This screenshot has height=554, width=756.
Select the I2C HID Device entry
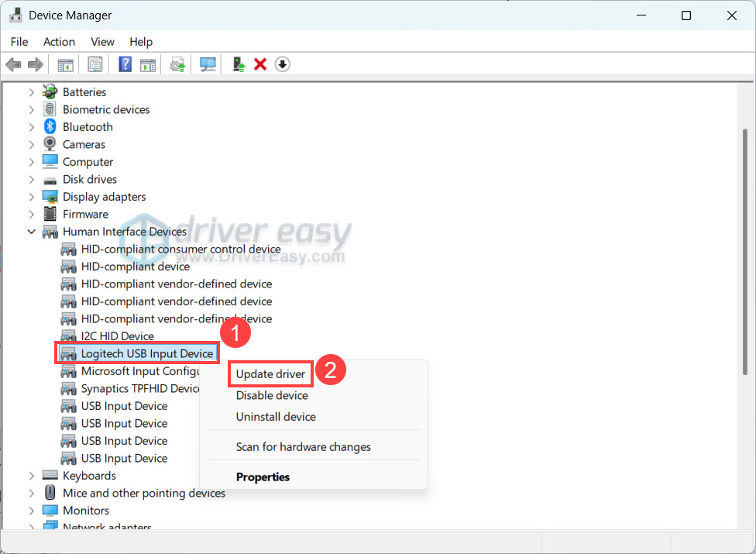click(x=117, y=336)
